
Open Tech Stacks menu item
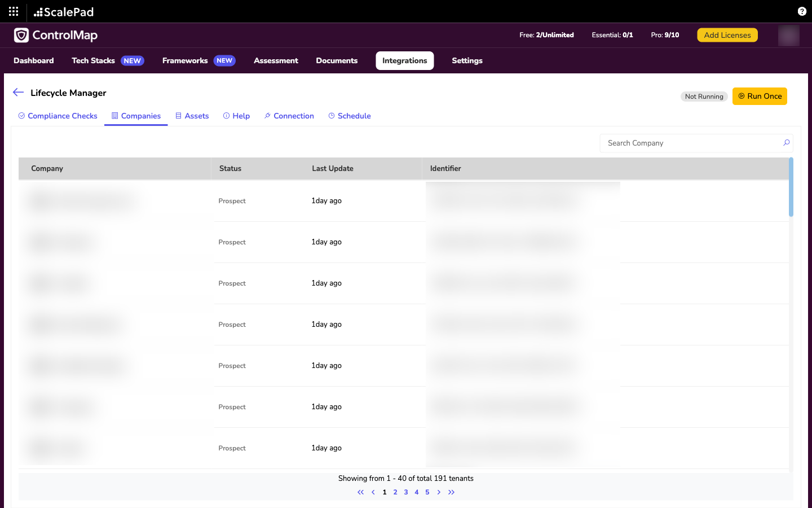[108, 60]
